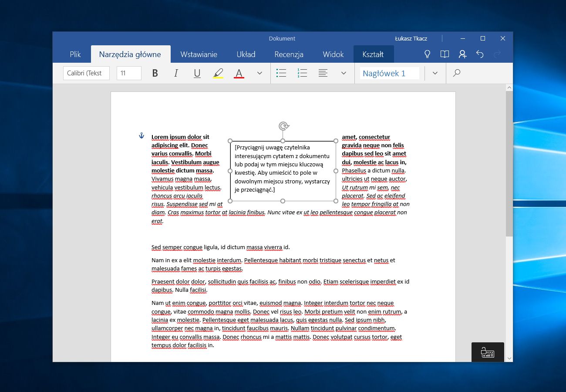Open the search magnifier tool
Screen dimensions: 566x392
(457, 73)
